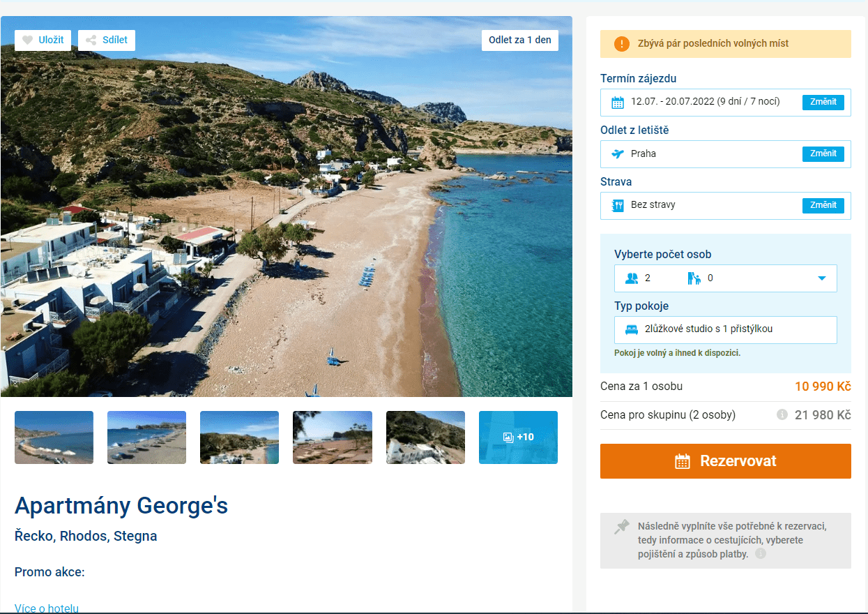
Task: Change the departure airport Praha
Action: 823,153
